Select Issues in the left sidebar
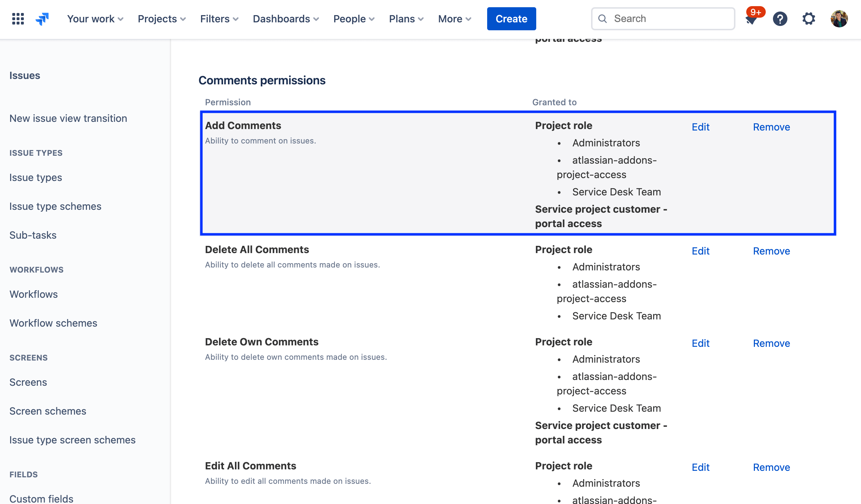 click(x=25, y=75)
